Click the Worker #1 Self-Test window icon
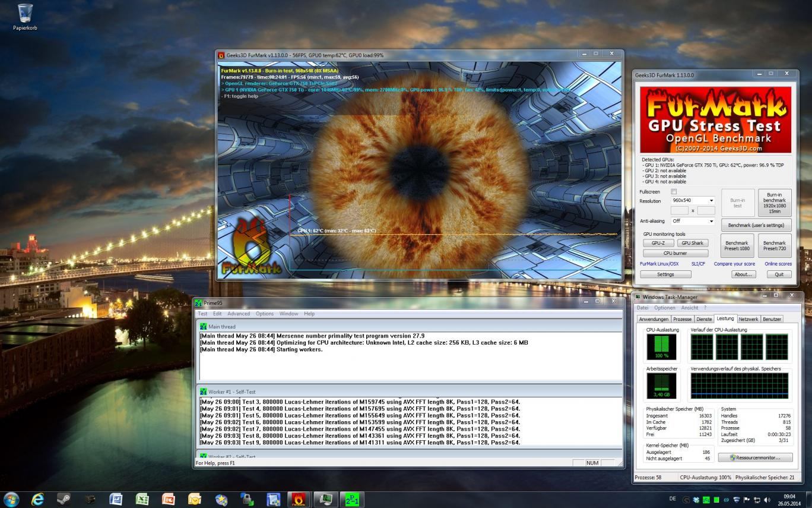Viewport: 812px width, 508px height. pos(204,392)
